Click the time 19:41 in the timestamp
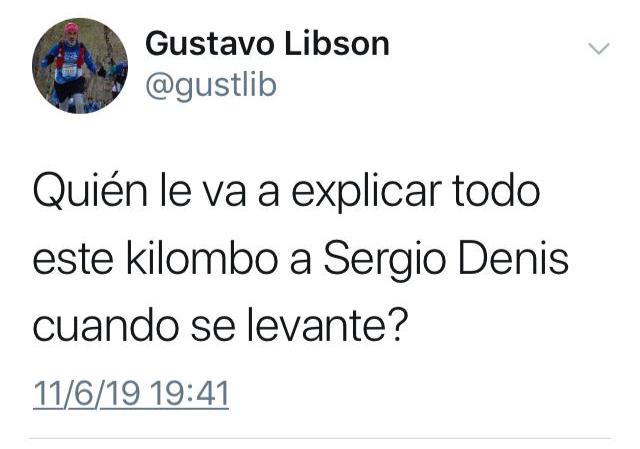This screenshot has height=449, width=640. point(190,394)
